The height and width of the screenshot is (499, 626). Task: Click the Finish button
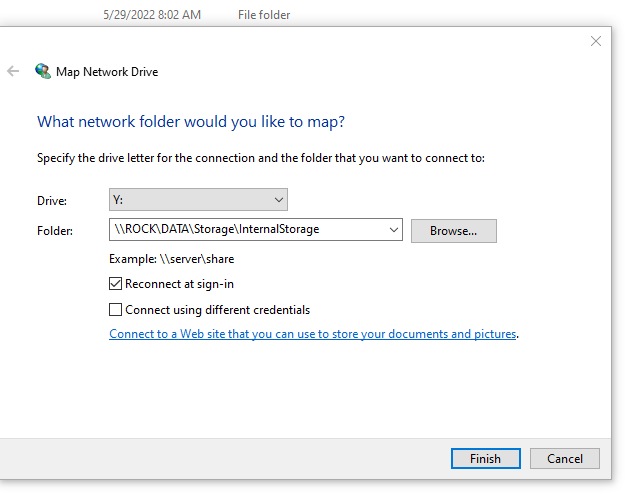[485, 459]
